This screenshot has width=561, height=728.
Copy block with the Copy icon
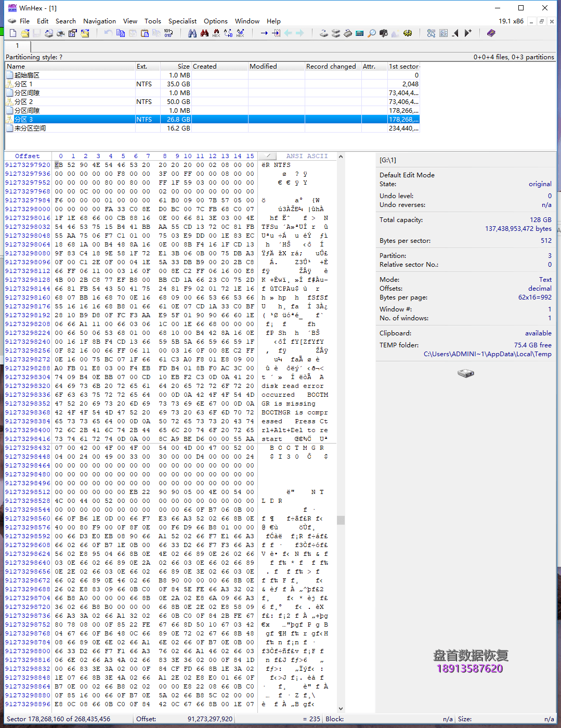point(121,33)
